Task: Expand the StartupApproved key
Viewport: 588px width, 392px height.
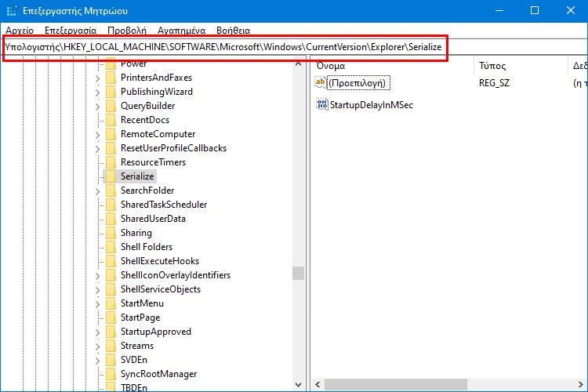Action: click(x=97, y=332)
